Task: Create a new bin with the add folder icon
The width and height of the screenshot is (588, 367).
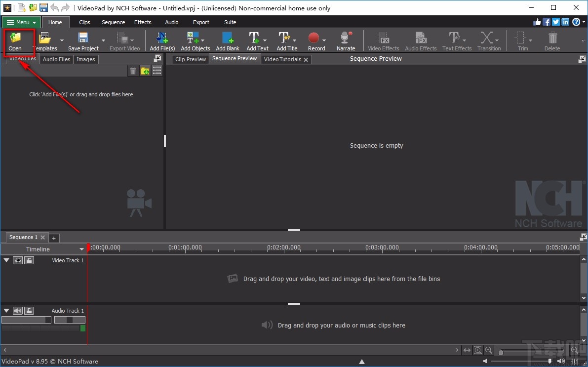Action: [x=145, y=71]
